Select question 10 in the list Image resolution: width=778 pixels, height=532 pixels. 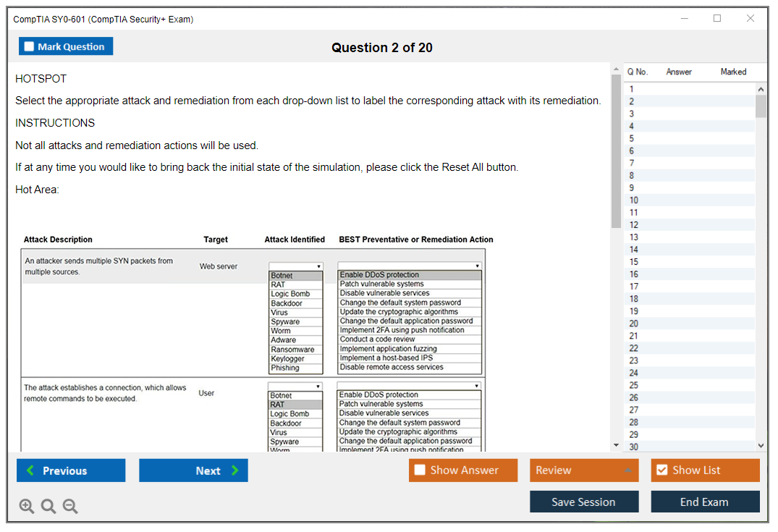pos(634,200)
